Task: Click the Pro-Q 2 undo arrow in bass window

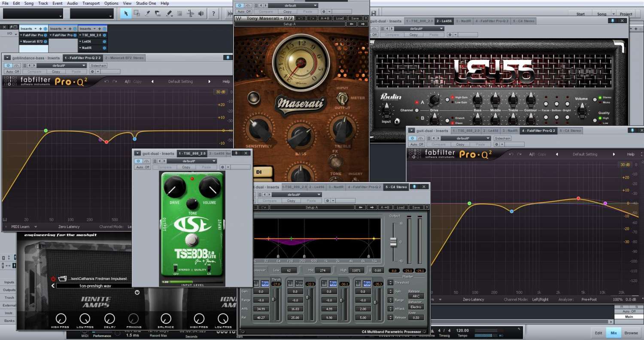Action: coord(106,82)
